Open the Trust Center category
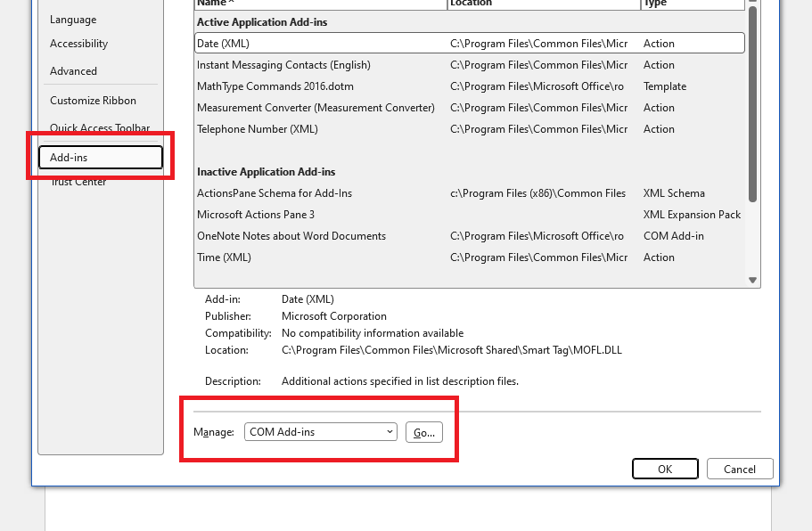Image resolution: width=812 pixels, height=531 pixels. pyautogui.click(x=78, y=182)
